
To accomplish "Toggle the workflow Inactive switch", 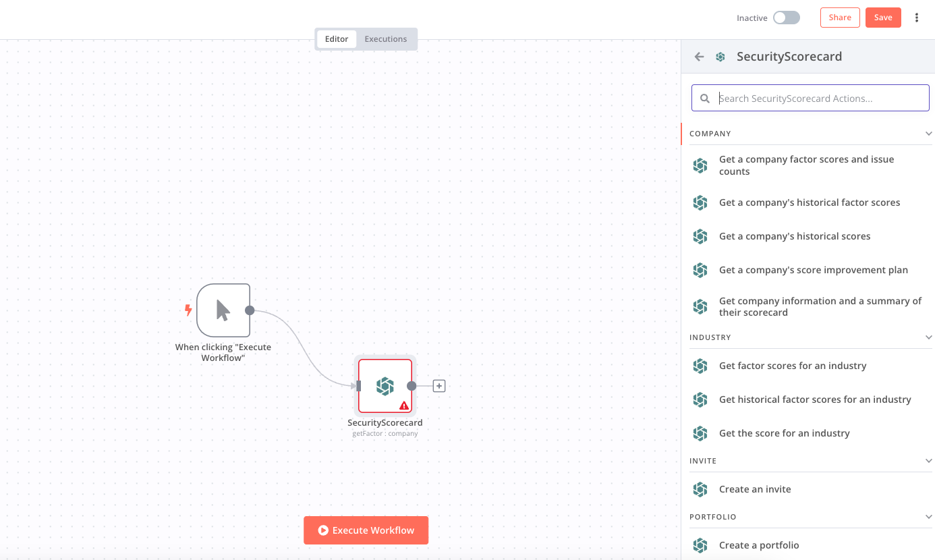I will (x=786, y=18).
